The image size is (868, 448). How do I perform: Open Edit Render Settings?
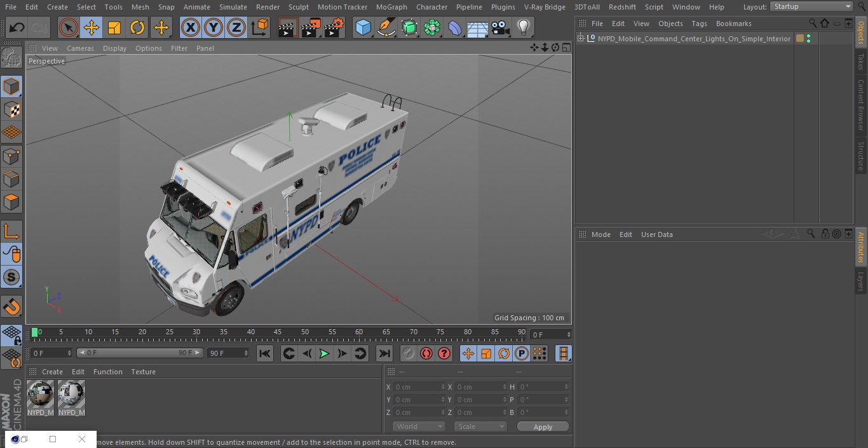click(334, 27)
